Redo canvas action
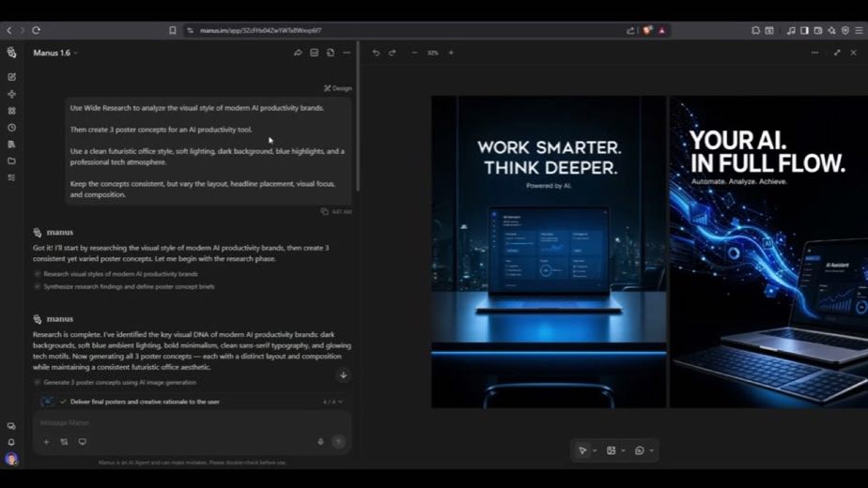Image resolution: width=868 pixels, height=488 pixels. 393,53
